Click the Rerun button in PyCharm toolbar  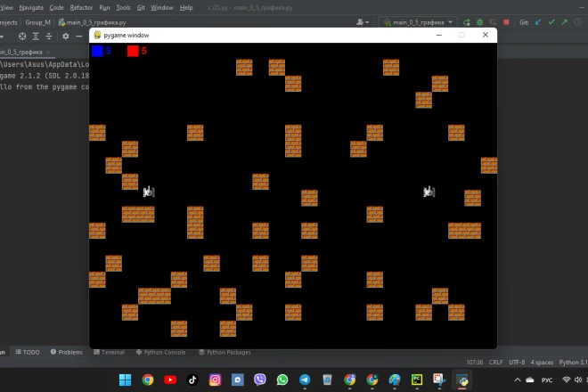click(467, 22)
